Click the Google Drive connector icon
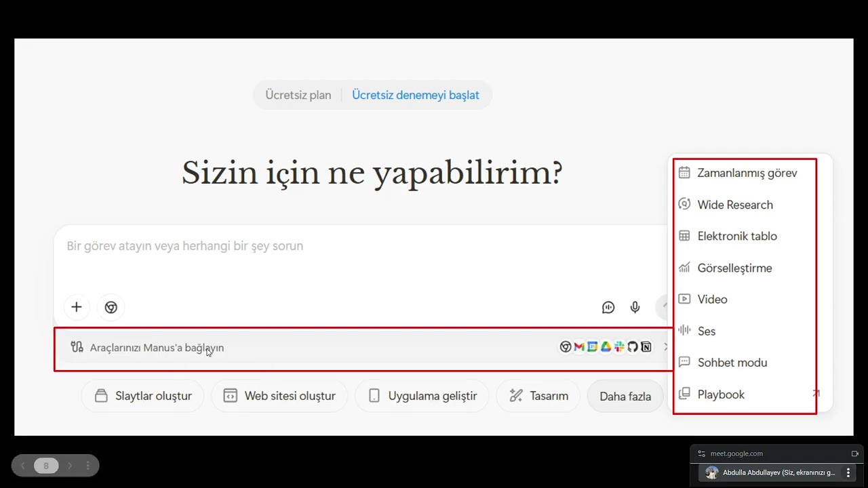 tap(606, 347)
